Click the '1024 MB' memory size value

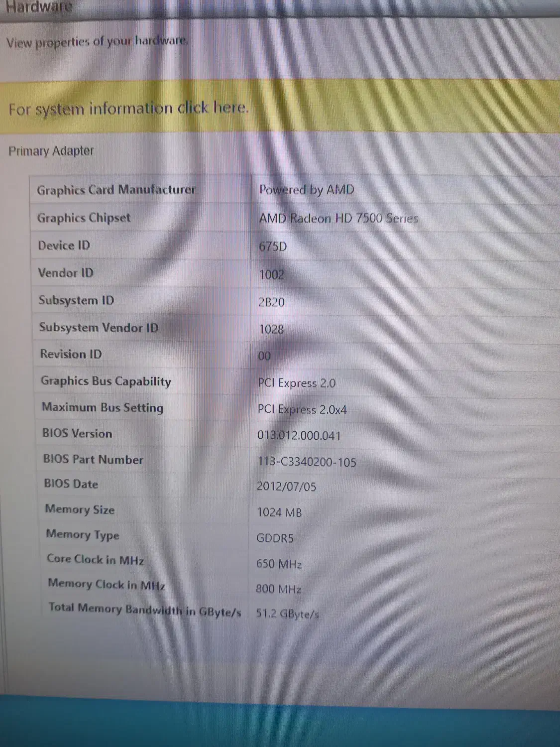click(x=279, y=512)
